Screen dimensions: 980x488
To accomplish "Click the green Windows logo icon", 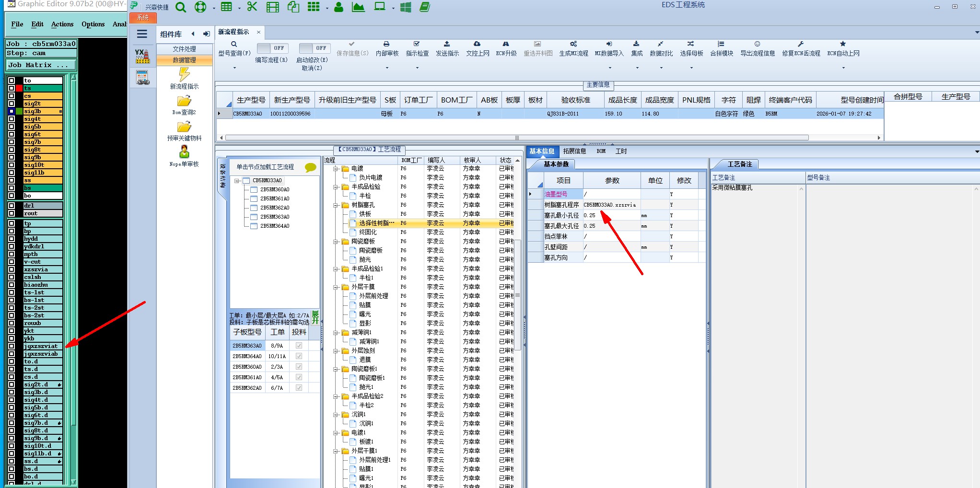I will point(406,7).
